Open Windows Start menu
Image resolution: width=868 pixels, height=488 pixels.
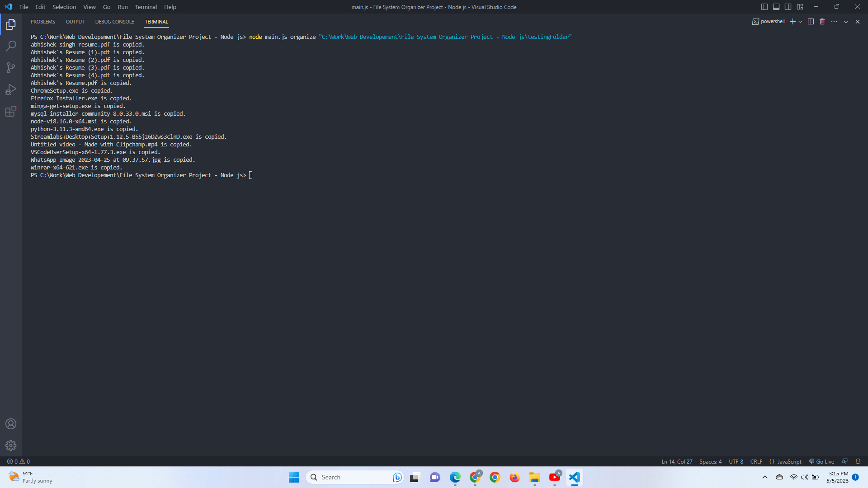[294, 477]
